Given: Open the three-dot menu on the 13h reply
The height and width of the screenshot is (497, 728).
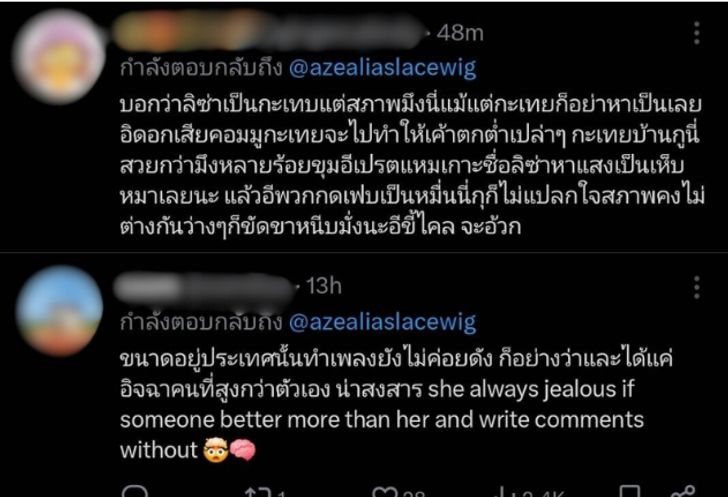Looking at the screenshot, I should [696, 287].
